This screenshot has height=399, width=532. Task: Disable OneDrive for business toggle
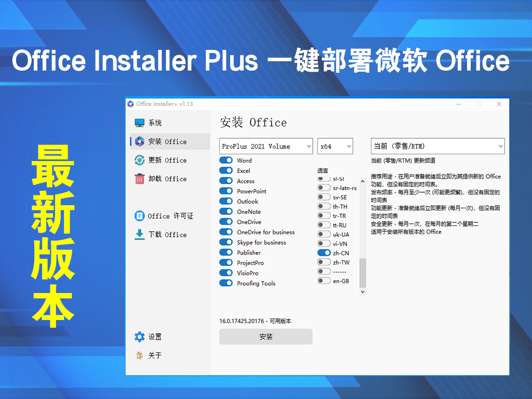[226, 232]
